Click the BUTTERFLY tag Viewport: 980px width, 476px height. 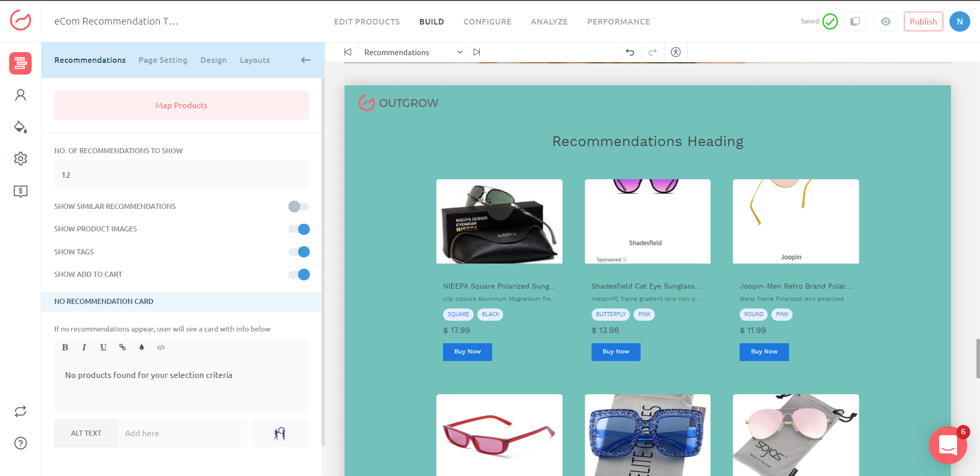pos(610,315)
